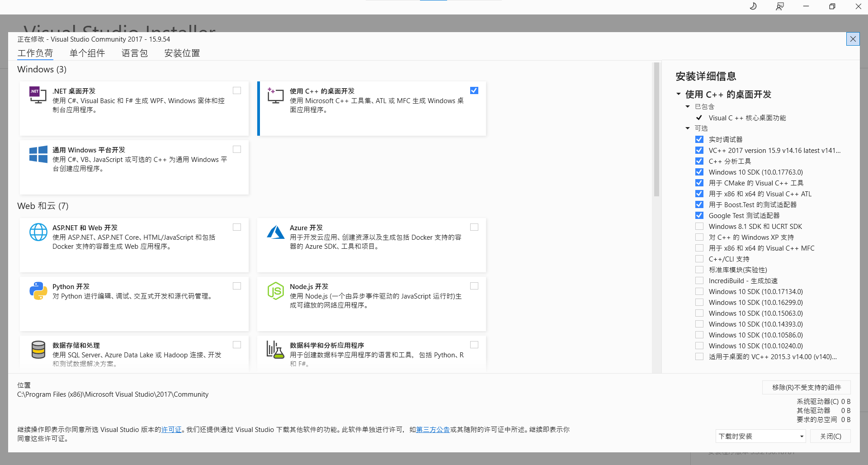This screenshot has height=465, width=868.
Task: Check the Python 开发 workload checkbox
Action: [237, 286]
